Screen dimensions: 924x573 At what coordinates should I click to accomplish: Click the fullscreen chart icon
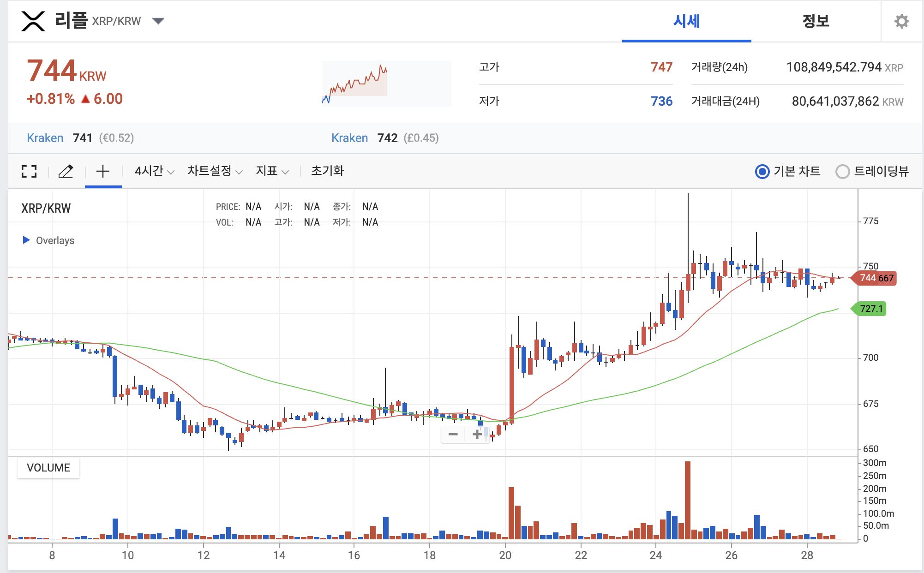[x=29, y=171]
